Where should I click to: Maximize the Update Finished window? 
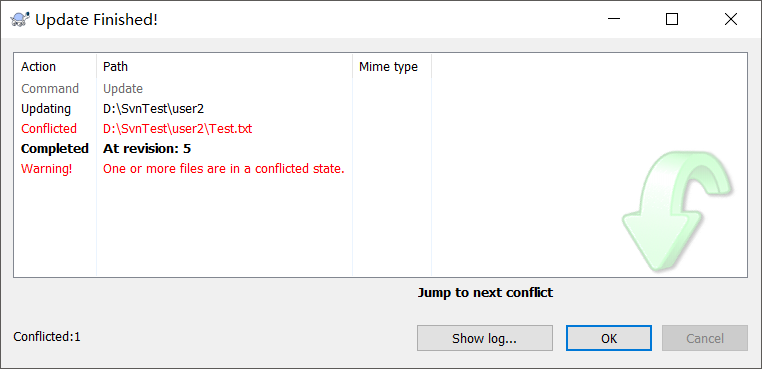[672, 19]
